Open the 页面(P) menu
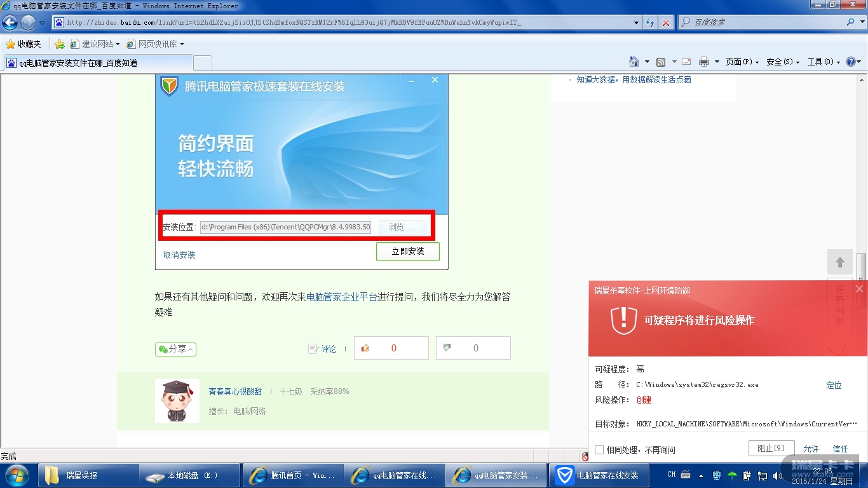Viewport: 868px width, 488px height. click(x=742, y=62)
